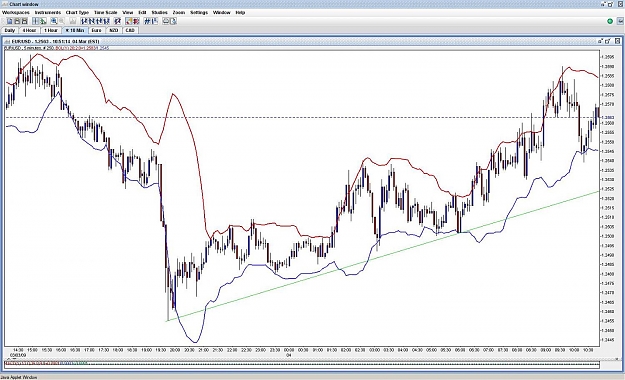
Task: Click the floppy icon left of the crosshair tool
Action: [x=24, y=21]
